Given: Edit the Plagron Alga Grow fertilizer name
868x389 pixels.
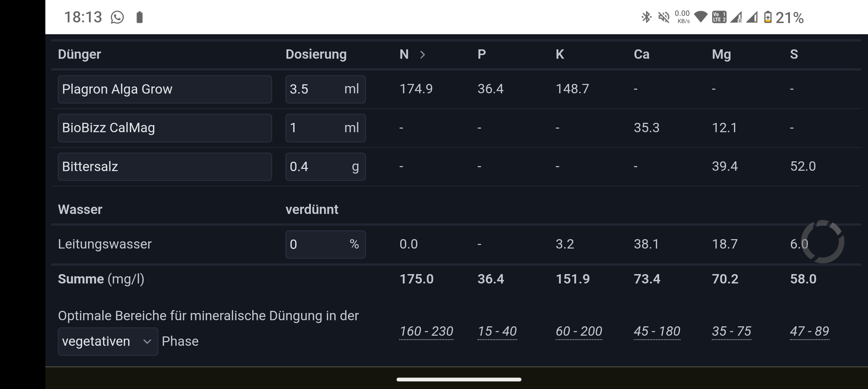Looking at the screenshot, I should click(x=164, y=89).
